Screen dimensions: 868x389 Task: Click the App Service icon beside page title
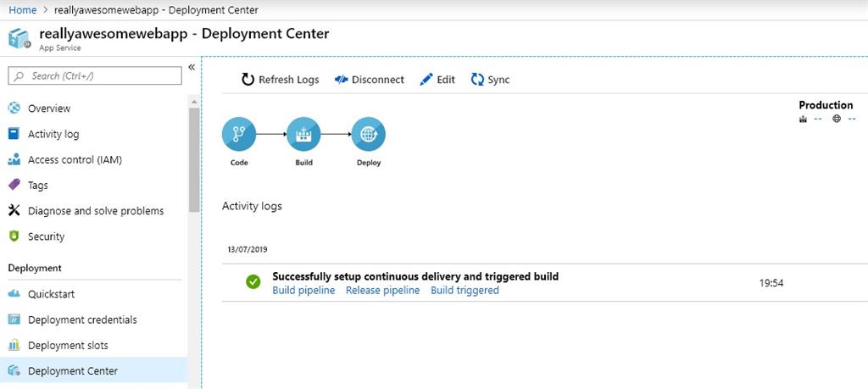pyautogui.click(x=19, y=39)
